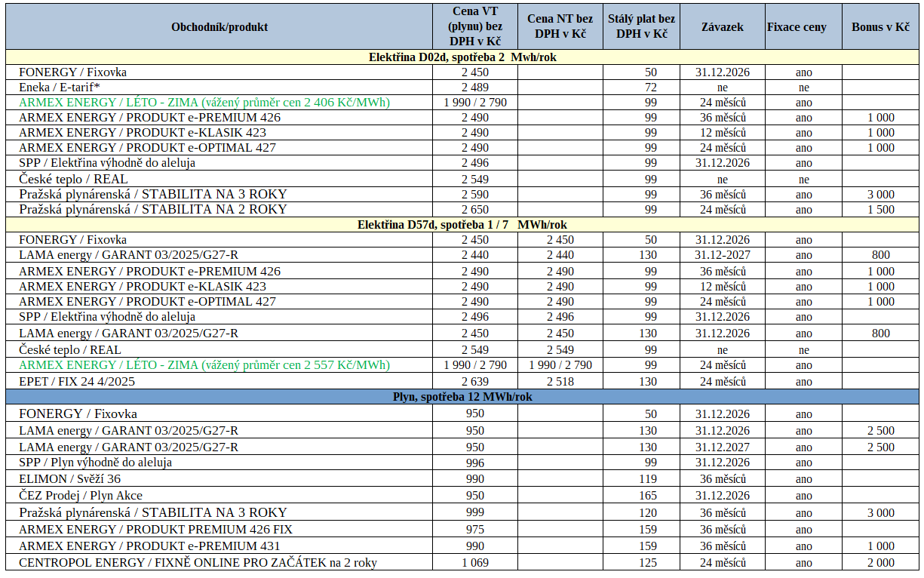Click the ELIMON fixed fee 119
Viewport: 924px width, 578px height.
[648, 479]
